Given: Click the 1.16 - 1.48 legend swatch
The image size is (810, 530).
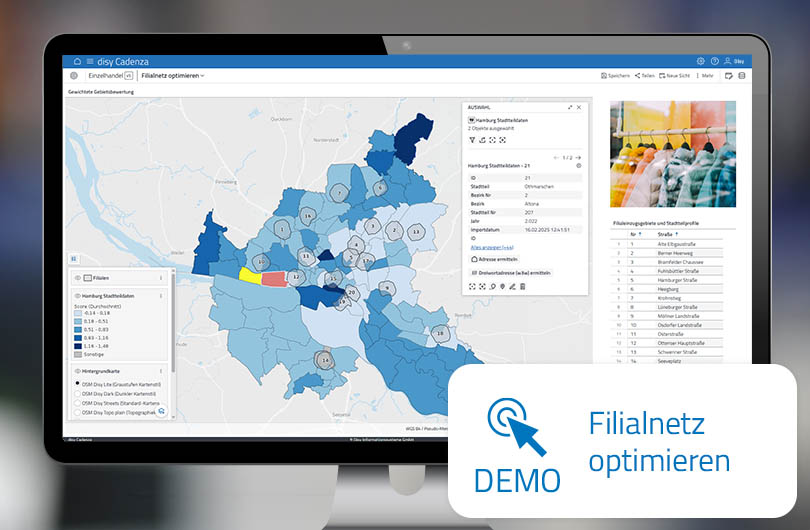Looking at the screenshot, I should 77,346.
